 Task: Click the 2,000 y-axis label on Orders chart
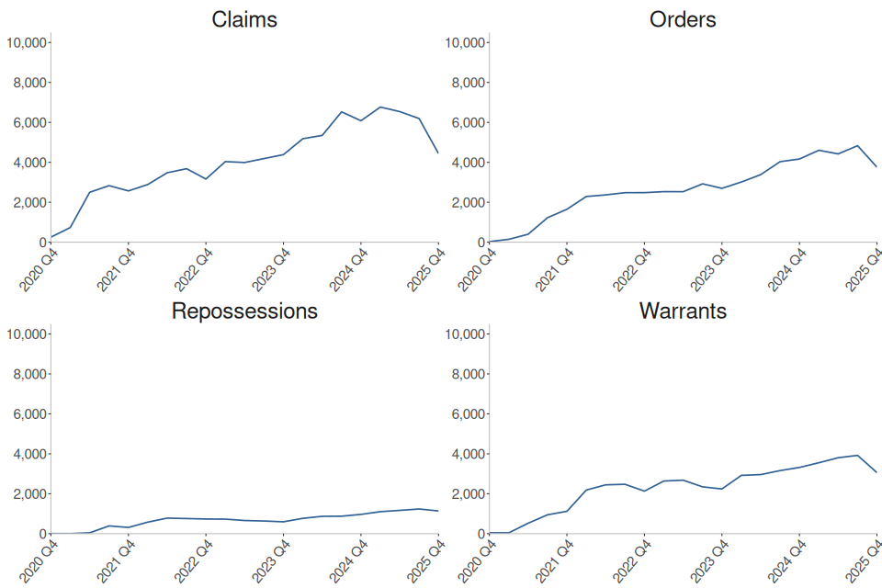(467, 202)
